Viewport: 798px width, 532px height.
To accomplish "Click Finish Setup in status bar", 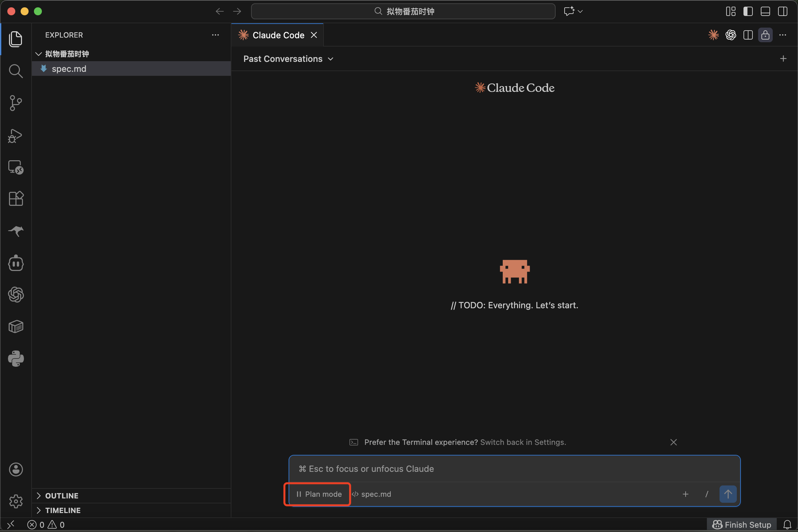I will (x=742, y=525).
